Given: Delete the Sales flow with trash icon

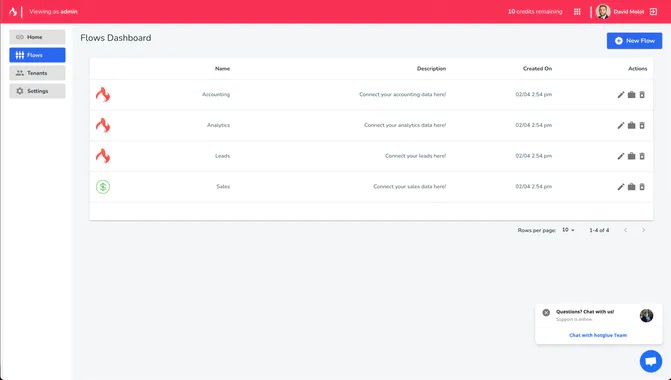Looking at the screenshot, I should click(642, 187).
